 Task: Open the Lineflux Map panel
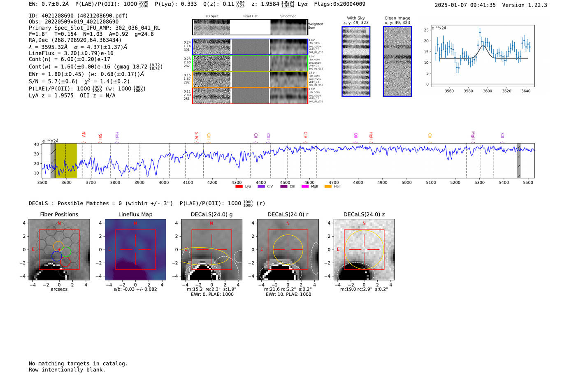135,250
